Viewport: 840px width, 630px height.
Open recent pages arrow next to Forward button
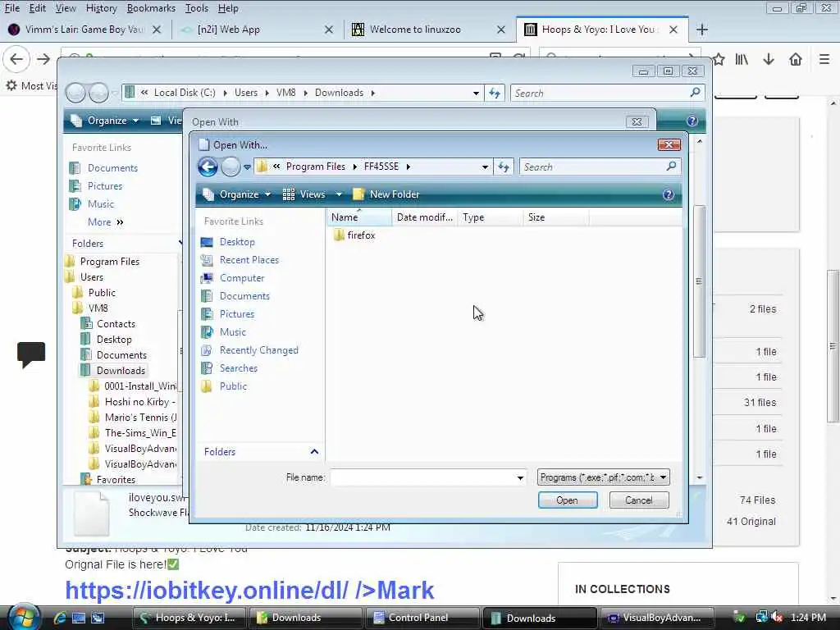[x=247, y=167]
